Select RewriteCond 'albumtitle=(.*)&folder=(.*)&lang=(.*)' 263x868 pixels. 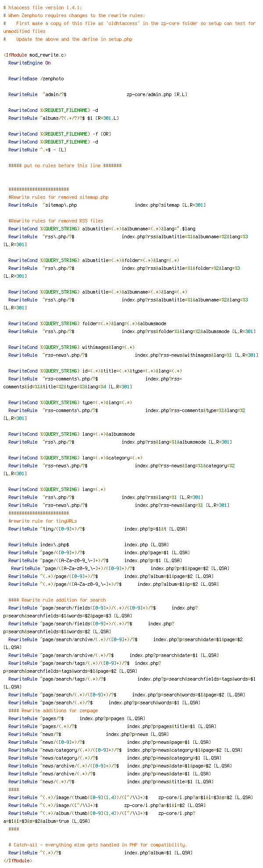94,260
